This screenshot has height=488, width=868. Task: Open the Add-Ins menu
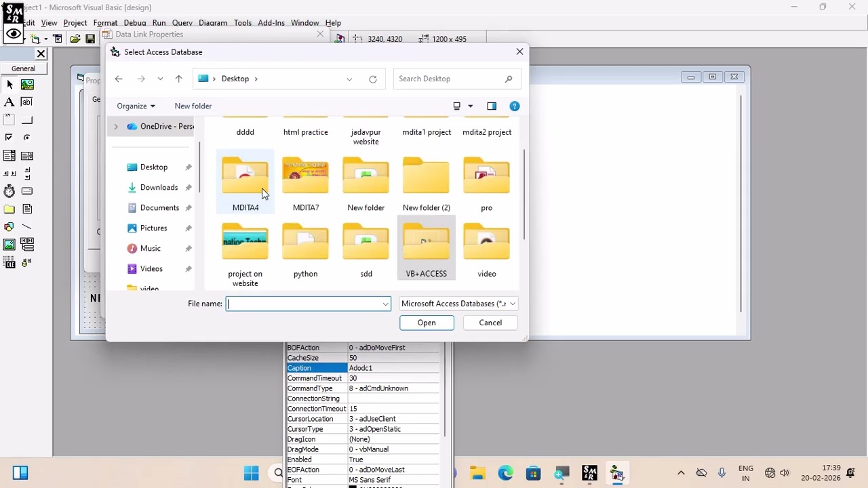coord(271,22)
